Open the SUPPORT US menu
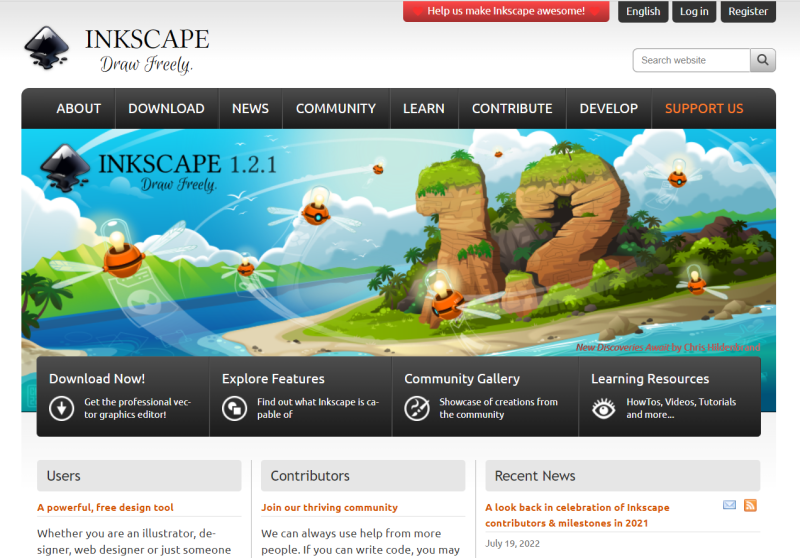This screenshot has width=800, height=558. 704,109
